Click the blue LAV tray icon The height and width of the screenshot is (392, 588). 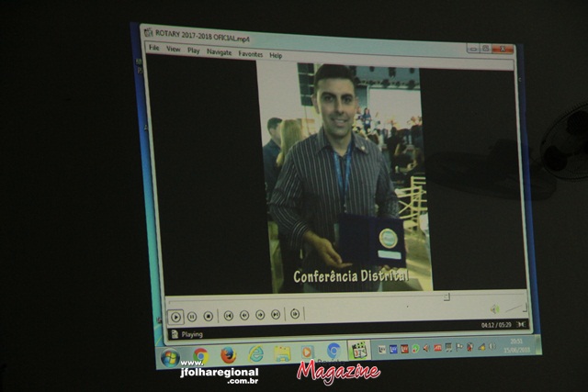pos(393,349)
